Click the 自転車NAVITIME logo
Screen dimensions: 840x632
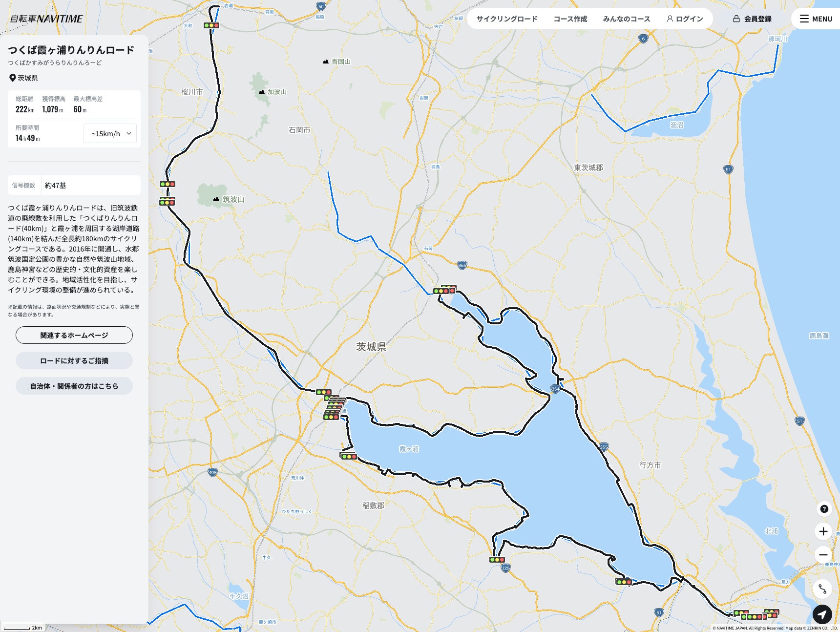(46, 19)
